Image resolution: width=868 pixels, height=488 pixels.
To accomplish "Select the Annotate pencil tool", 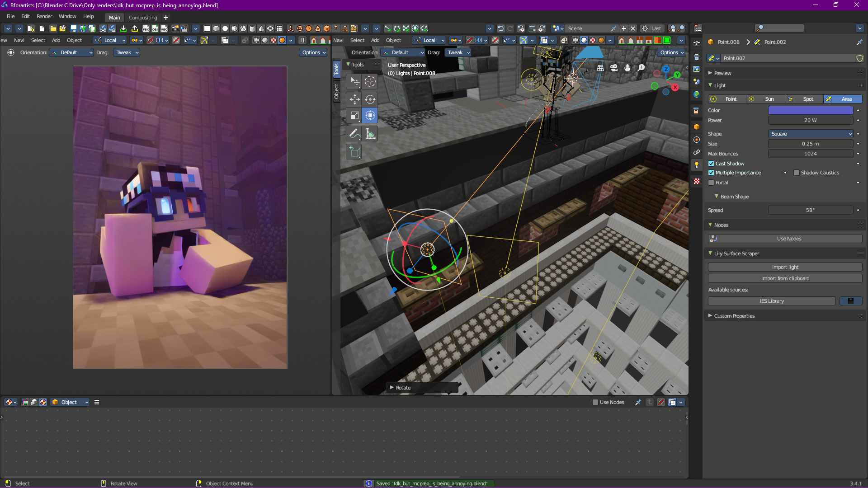I will (355, 134).
